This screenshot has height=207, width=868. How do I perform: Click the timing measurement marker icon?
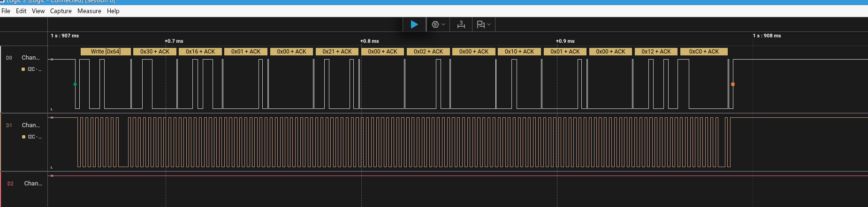point(461,24)
